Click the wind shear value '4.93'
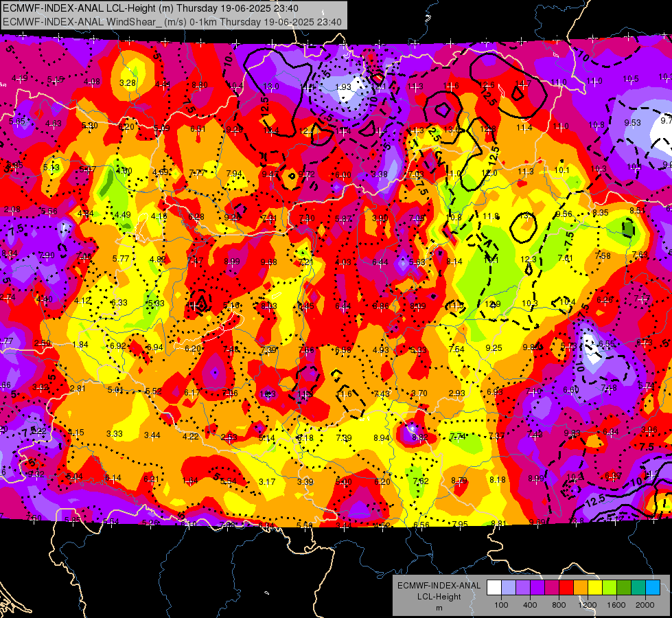The width and height of the screenshot is (672, 618). pyautogui.click(x=381, y=350)
